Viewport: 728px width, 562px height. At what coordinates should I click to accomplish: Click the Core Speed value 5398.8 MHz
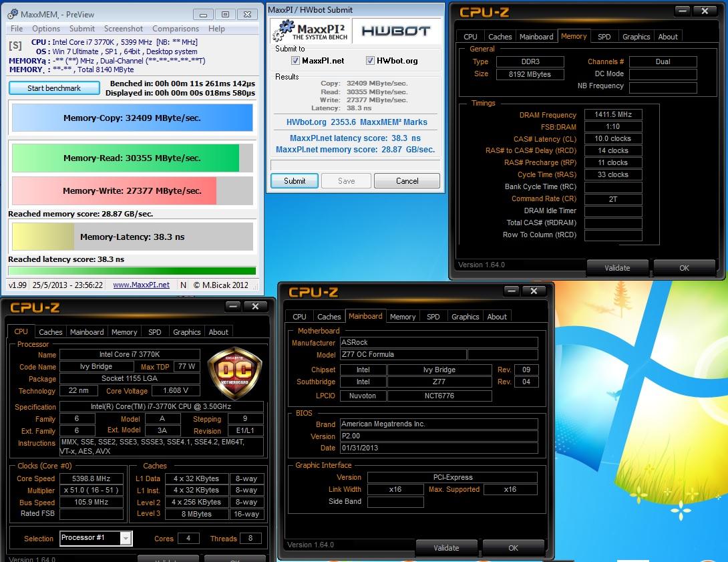(92, 478)
